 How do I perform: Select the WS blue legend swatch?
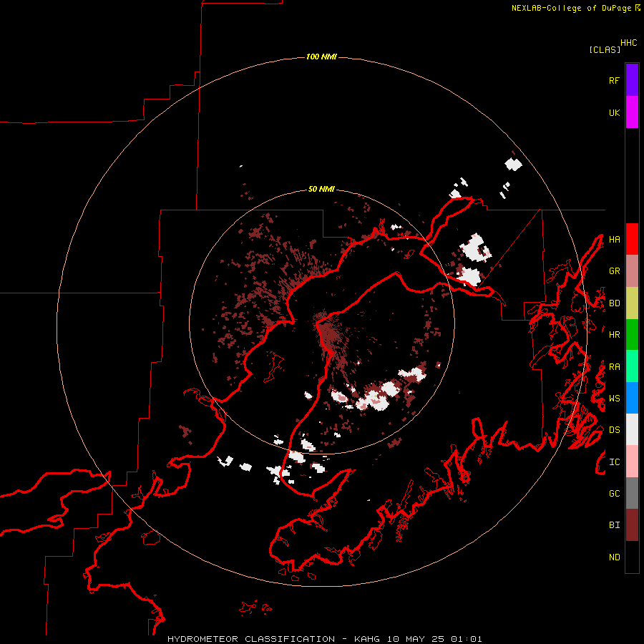632,398
